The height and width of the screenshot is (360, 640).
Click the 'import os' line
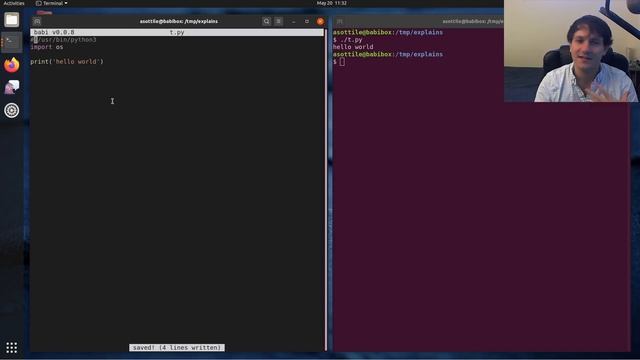47,47
